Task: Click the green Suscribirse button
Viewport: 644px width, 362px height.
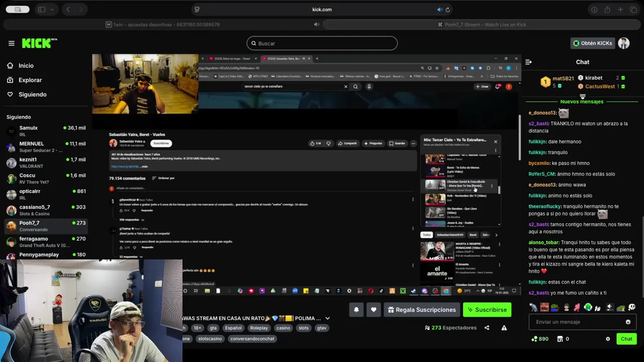Action: (x=487, y=310)
